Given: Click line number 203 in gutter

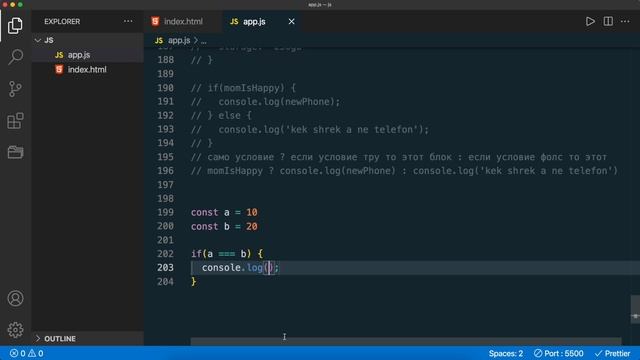Looking at the screenshot, I should click(165, 267).
